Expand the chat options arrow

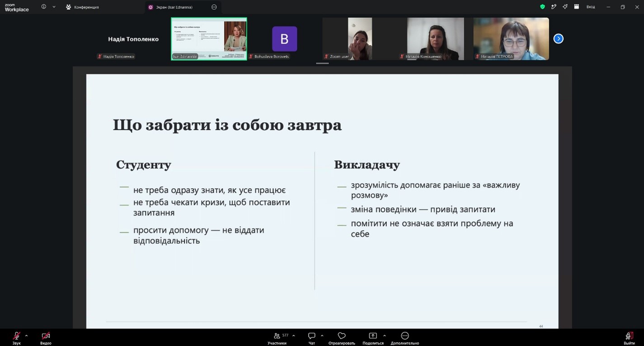(322, 336)
